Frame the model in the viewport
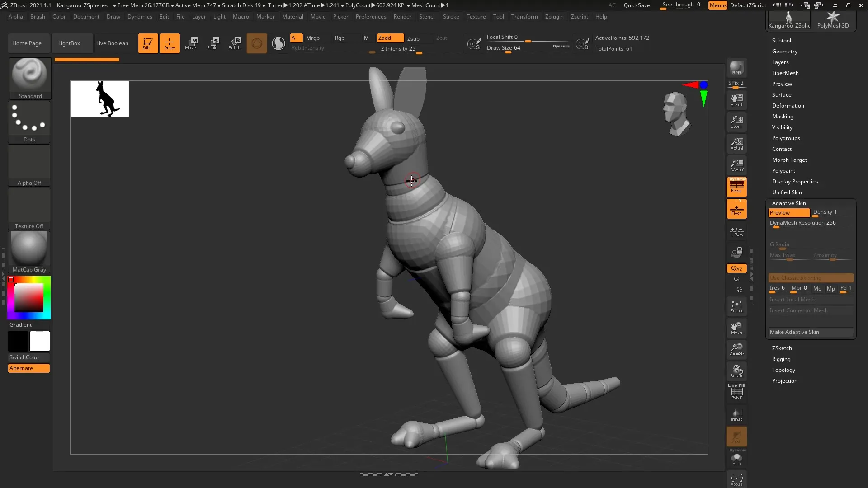Viewport: 868px width, 488px height. click(x=736, y=307)
